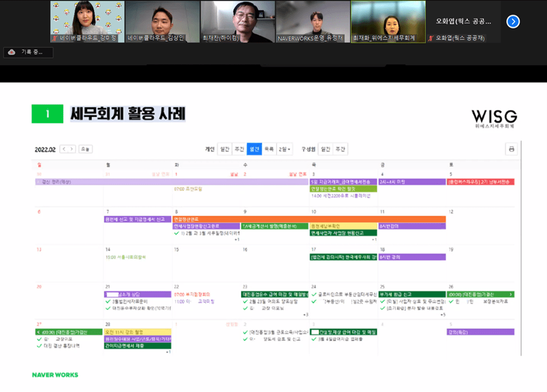Open the green '연말정산완료 확인 할것' event
The width and height of the screenshot is (547, 392).
343,189
